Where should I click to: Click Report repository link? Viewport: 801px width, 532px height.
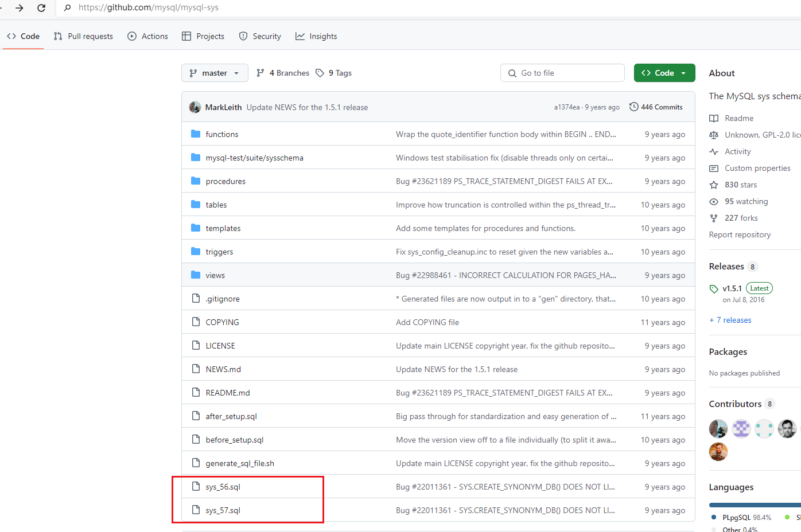(x=740, y=234)
